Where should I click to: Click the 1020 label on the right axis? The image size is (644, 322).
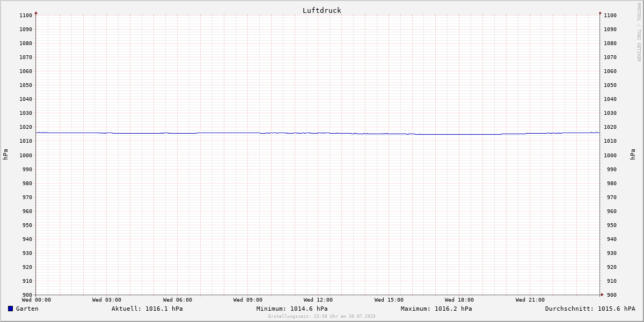(x=610, y=127)
